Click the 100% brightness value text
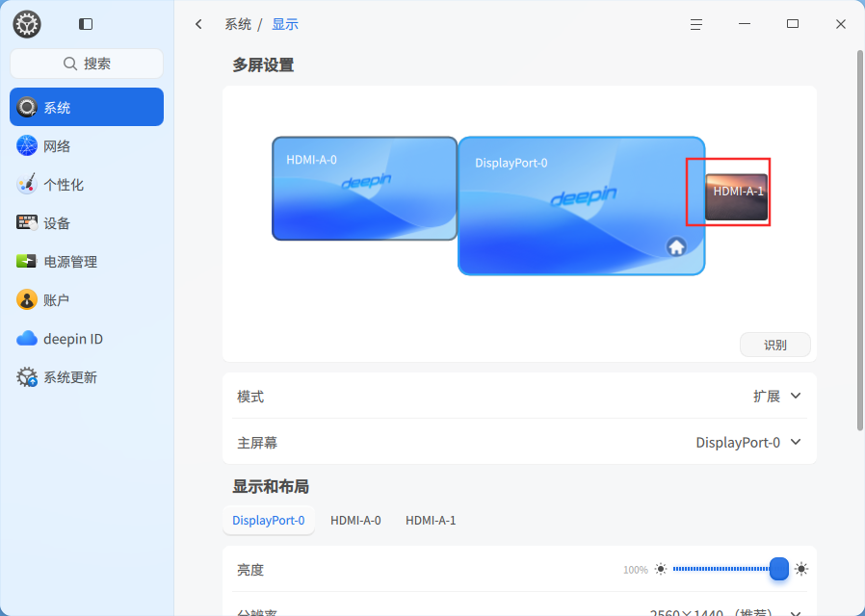The width and height of the screenshot is (865, 616). click(x=636, y=570)
